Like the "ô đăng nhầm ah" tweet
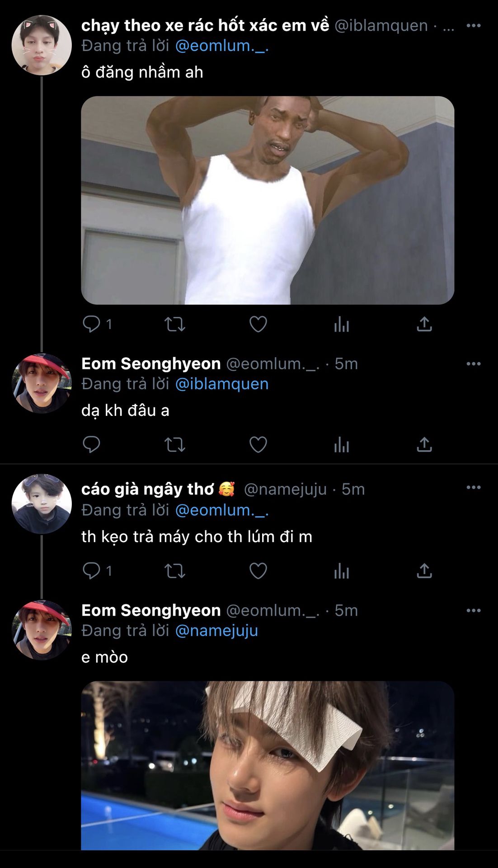This screenshot has width=498, height=868. (258, 324)
